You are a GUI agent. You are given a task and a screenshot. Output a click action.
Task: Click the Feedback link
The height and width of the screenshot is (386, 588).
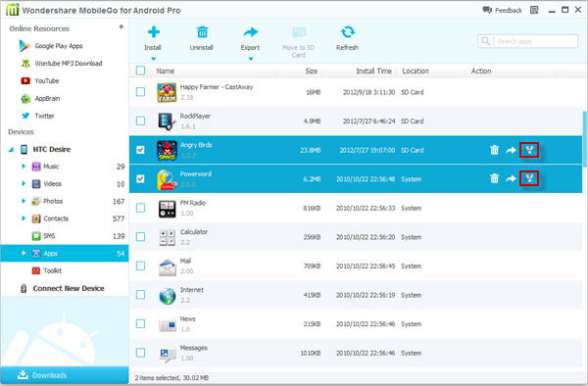click(509, 11)
